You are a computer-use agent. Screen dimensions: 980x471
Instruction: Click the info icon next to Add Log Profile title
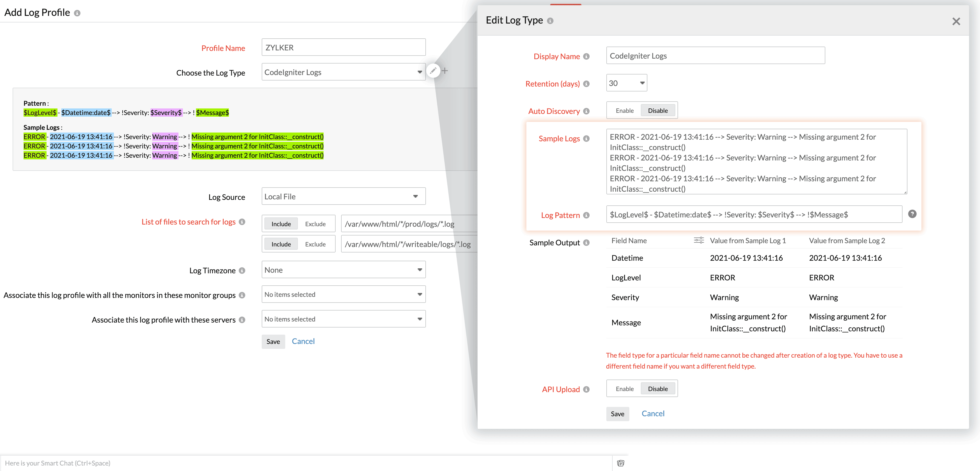[77, 13]
